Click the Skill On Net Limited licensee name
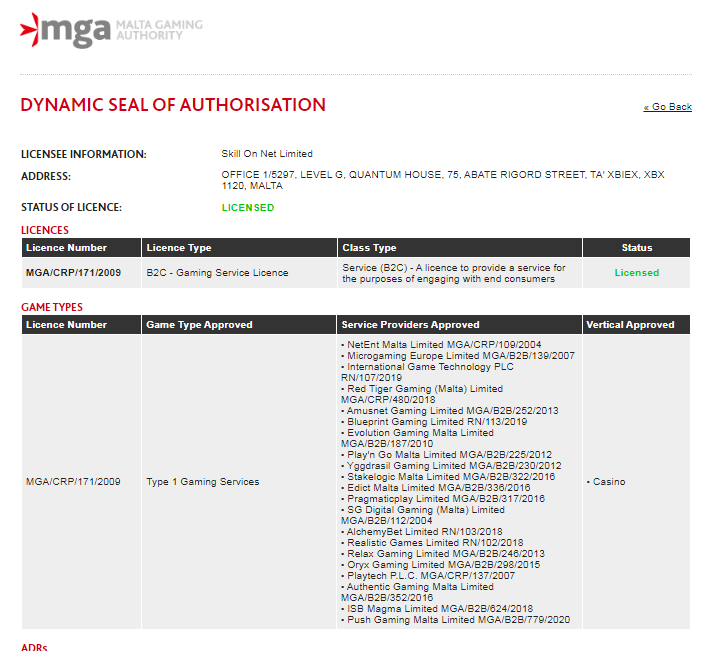This screenshot has height=651, width=703. pos(267,154)
